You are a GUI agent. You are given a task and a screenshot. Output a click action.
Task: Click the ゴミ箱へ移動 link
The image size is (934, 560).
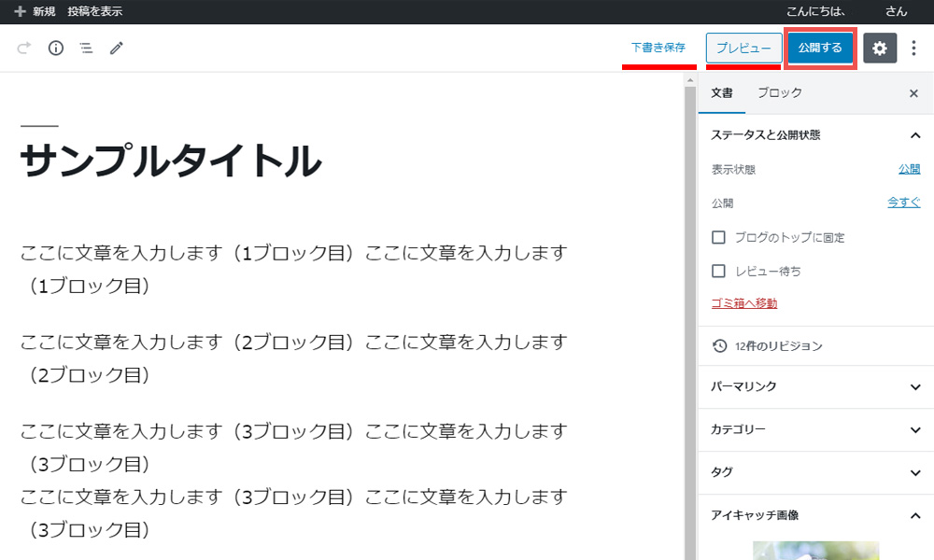(x=744, y=303)
